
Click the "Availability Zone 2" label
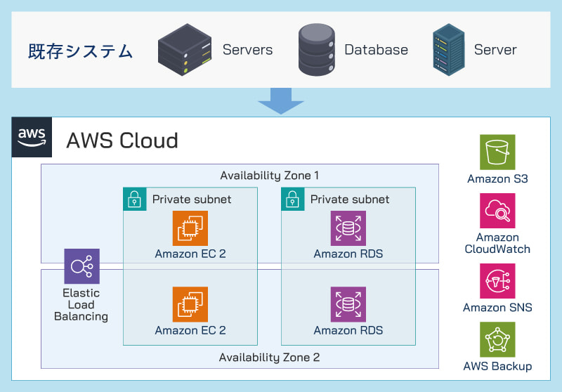(x=270, y=358)
